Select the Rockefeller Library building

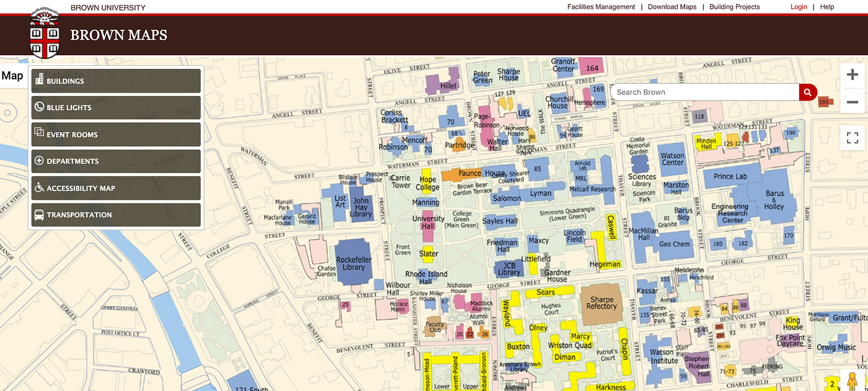[353, 262]
